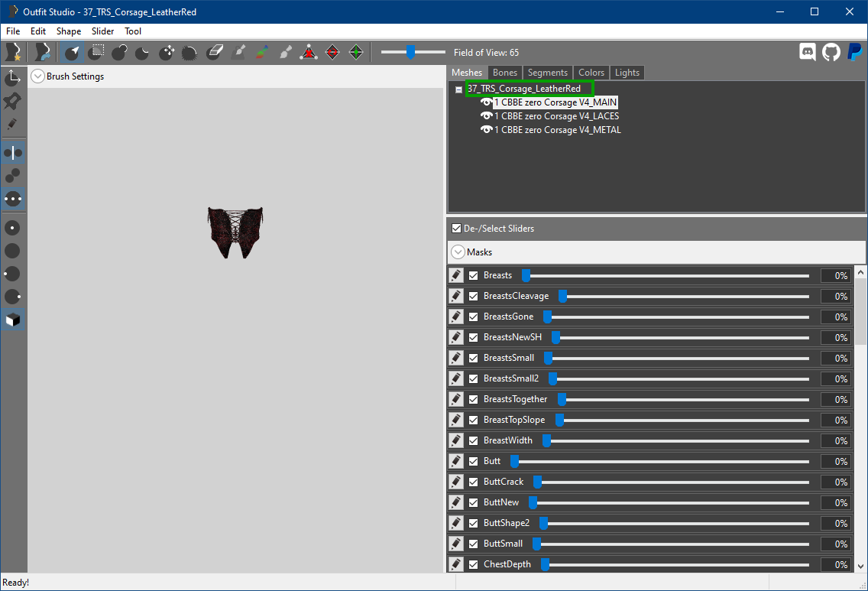The height and width of the screenshot is (591, 868).
Task: Uncheck the BreastsGone slider checkbox
Action: pos(473,317)
